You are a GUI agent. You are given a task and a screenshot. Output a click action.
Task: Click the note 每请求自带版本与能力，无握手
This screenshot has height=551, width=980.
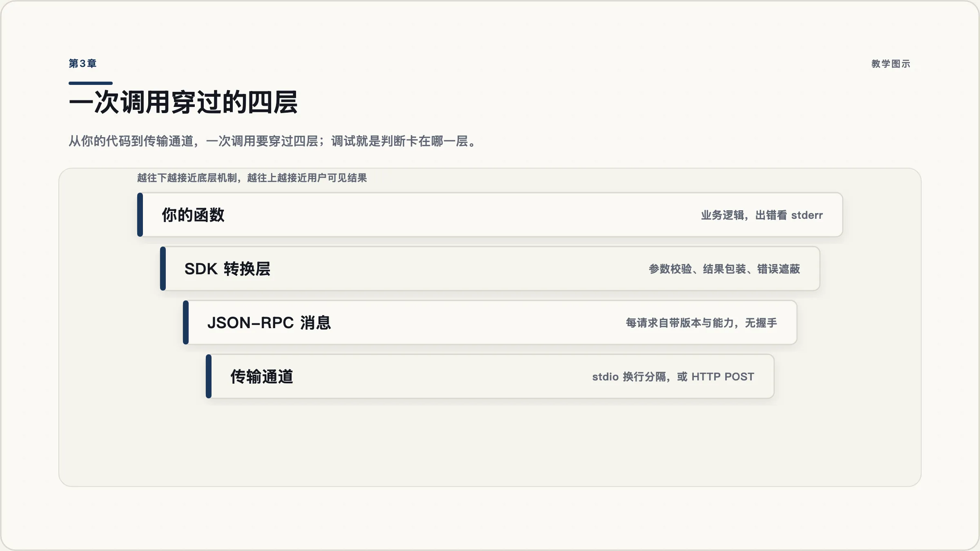(702, 323)
